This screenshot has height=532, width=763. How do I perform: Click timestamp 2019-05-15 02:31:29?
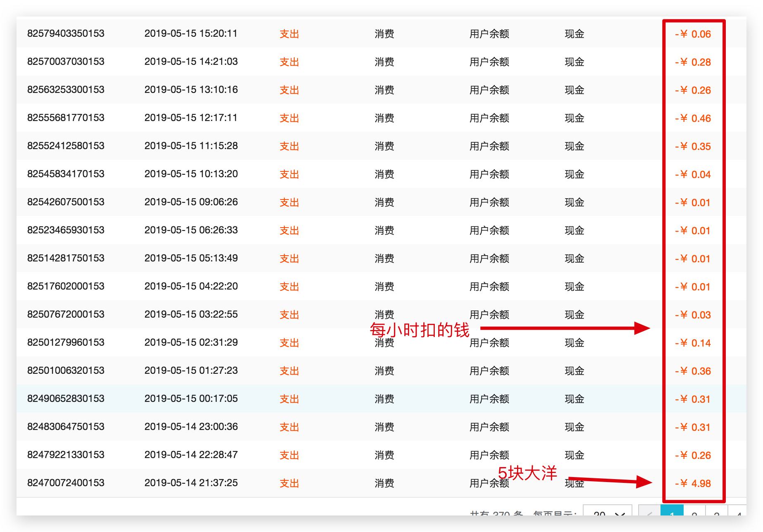[x=191, y=342]
